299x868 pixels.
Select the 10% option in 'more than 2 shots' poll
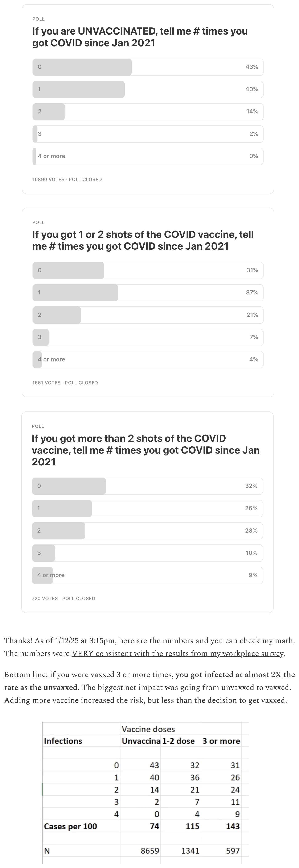click(x=147, y=553)
